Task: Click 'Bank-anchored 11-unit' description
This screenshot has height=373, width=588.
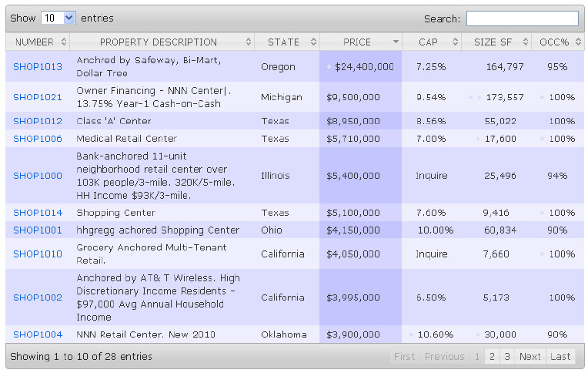Action: coord(155,176)
